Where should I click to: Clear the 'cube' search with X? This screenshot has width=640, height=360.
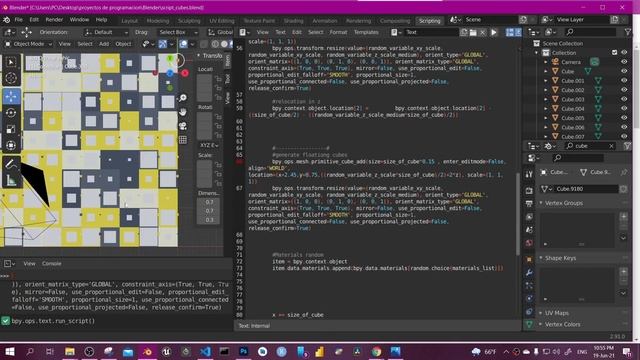click(611, 146)
